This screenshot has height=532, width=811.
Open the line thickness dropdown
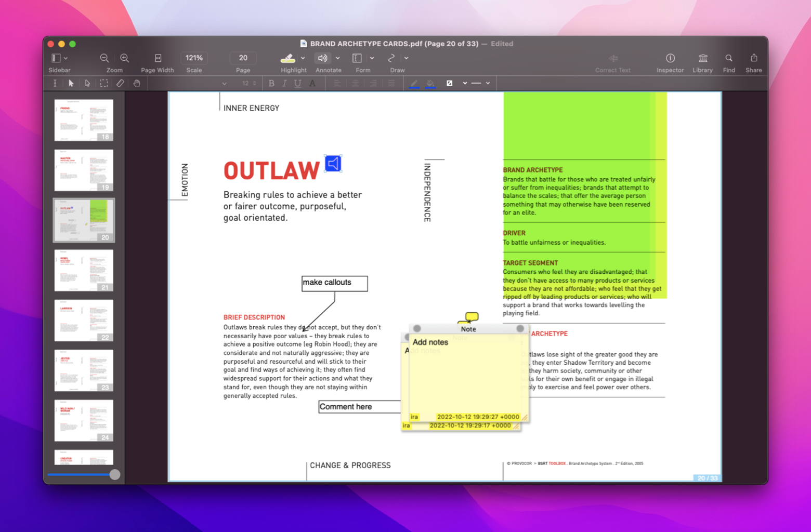[x=488, y=83]
